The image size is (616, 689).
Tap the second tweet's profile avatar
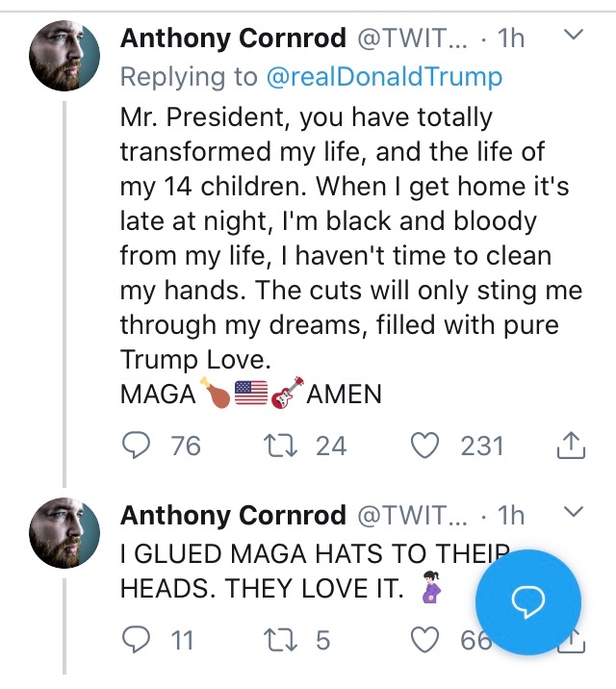[x=65, y=533]
